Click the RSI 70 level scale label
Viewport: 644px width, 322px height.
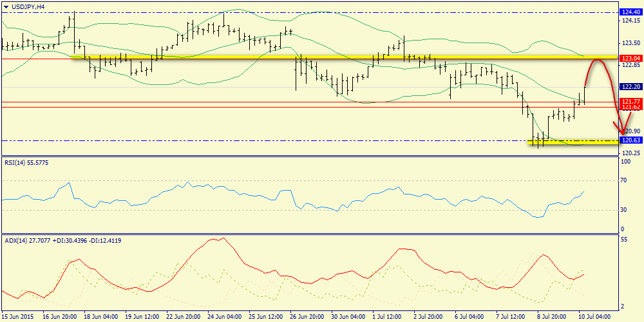623,182
